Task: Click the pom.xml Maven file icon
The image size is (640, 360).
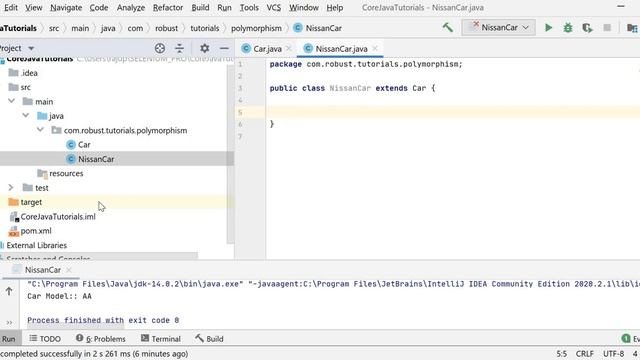Action: (13, 231)
